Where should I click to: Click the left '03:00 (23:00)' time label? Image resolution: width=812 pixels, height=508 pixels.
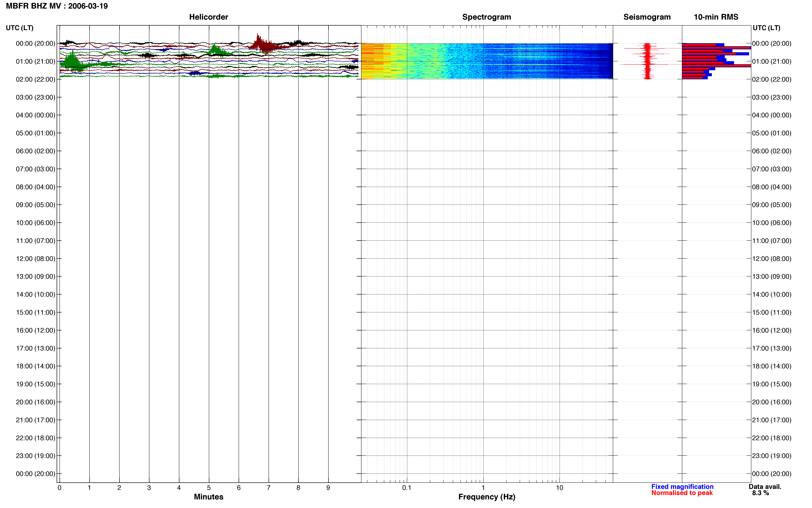[36, 97]
